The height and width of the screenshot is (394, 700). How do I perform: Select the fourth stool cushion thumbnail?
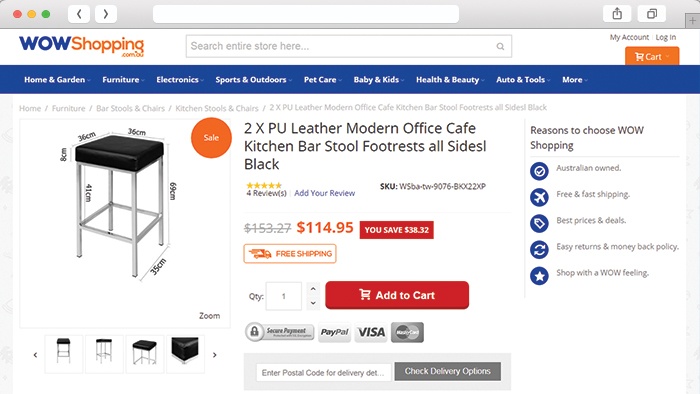[x=185, y=354]
